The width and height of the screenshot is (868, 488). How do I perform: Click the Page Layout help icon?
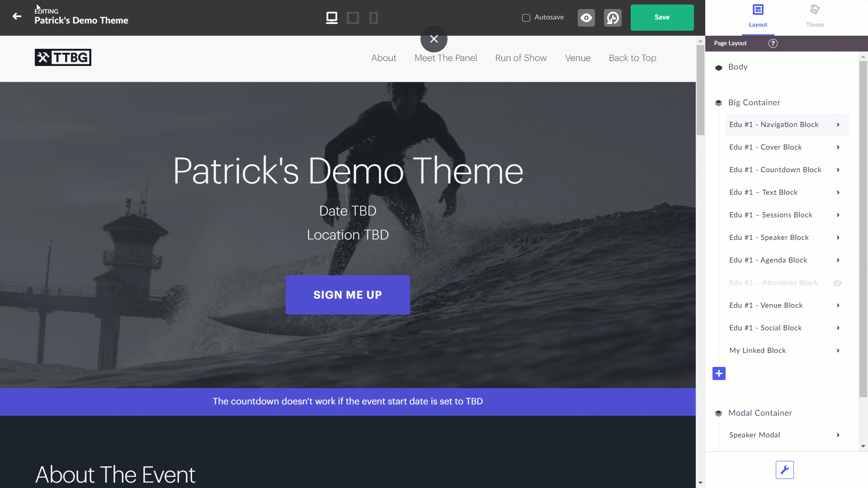tap(773, 43)
